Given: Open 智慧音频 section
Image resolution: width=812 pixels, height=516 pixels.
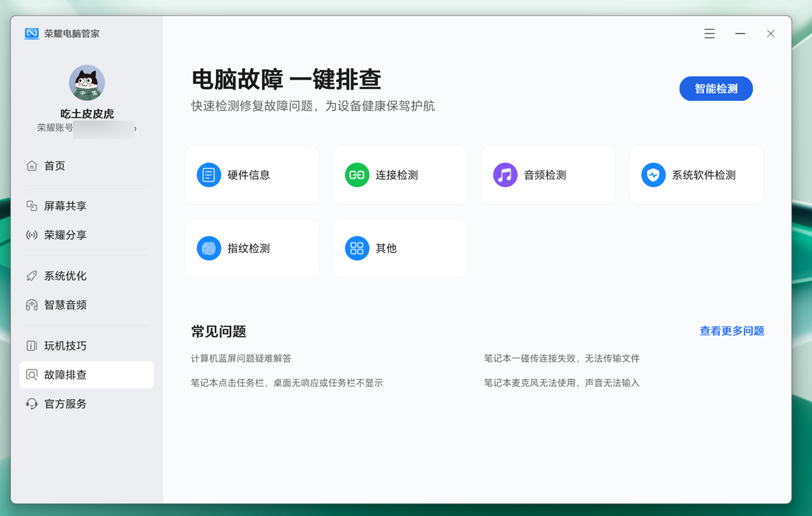Looking at the screenshot, I should coord(65,305).
